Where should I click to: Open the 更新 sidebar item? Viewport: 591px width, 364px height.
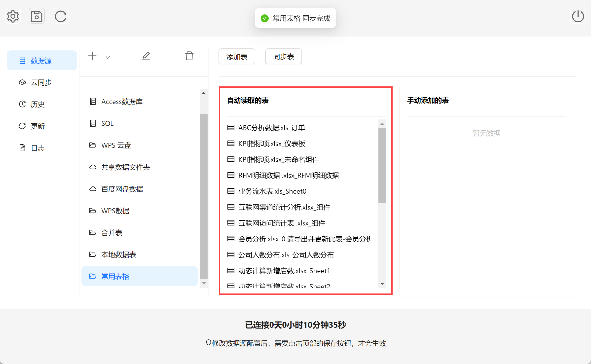coord(37,126)
